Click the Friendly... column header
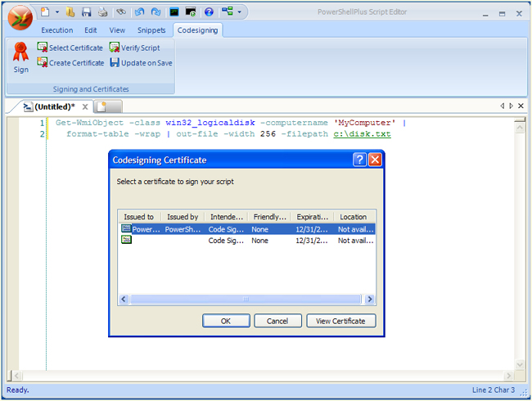Viewport: 532px width, 401px height. point(270,217)
